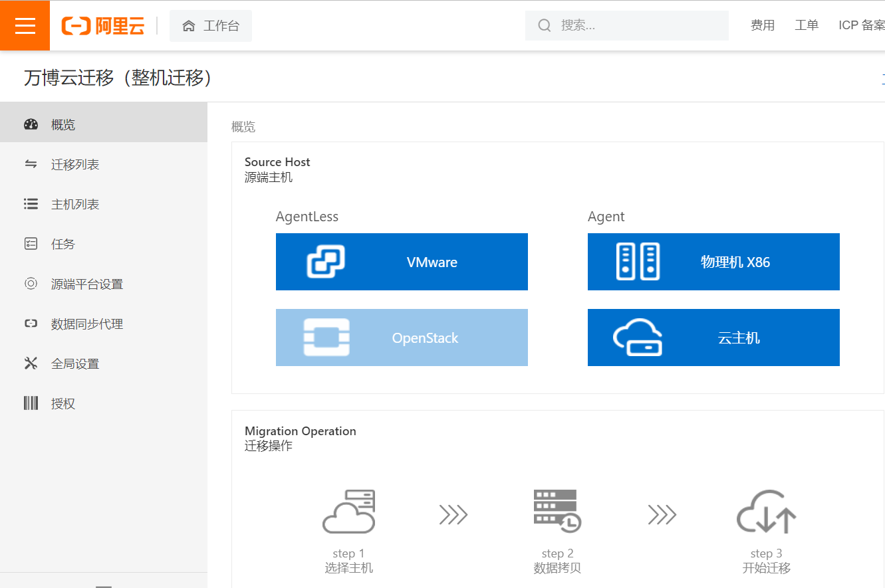Select the OpenStack source host tile

(402, 338)
